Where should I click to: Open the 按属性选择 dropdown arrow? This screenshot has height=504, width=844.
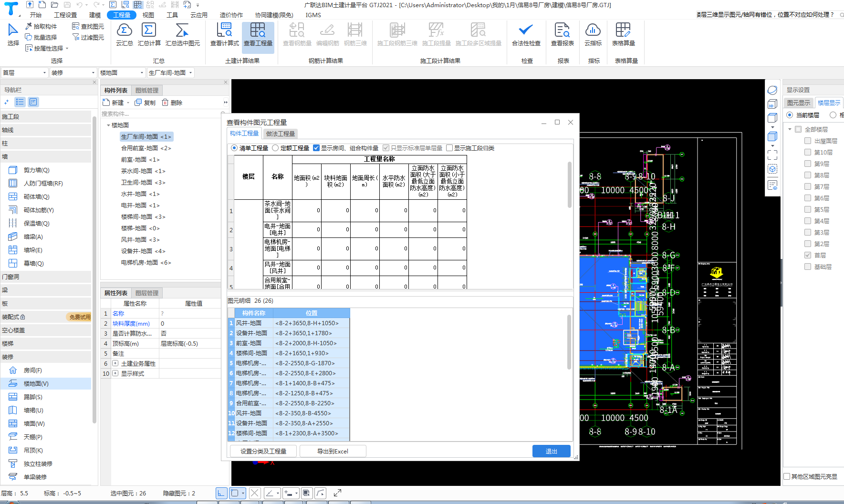(x=67, y=48)
